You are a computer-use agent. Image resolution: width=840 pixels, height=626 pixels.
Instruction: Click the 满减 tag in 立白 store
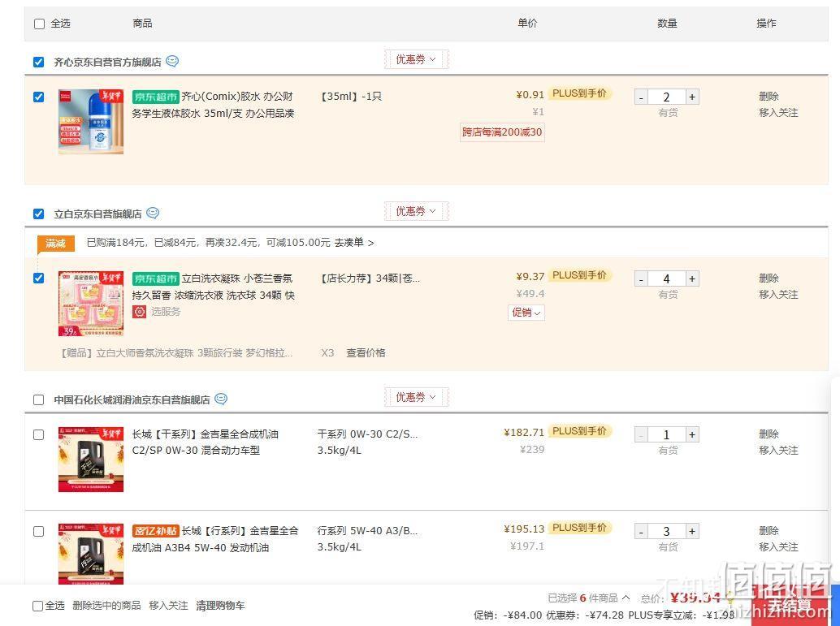(x=56, y=243)
